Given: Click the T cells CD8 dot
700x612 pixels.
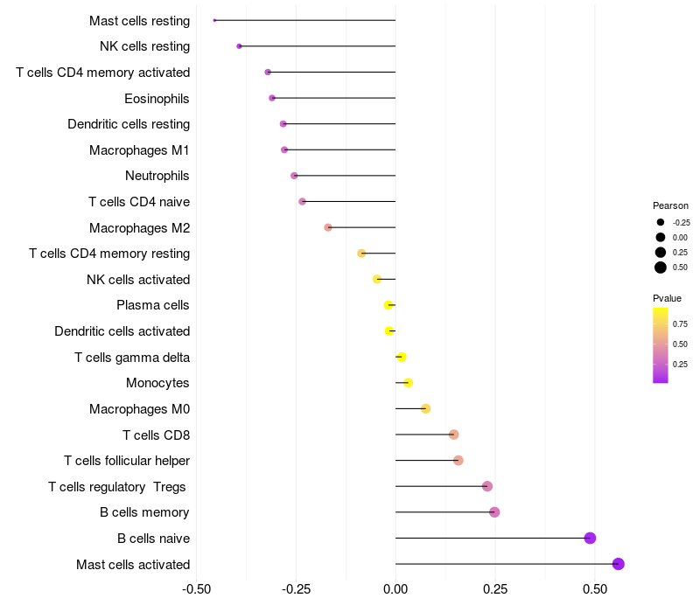Looking at the screenshot, I should [453, 435].
